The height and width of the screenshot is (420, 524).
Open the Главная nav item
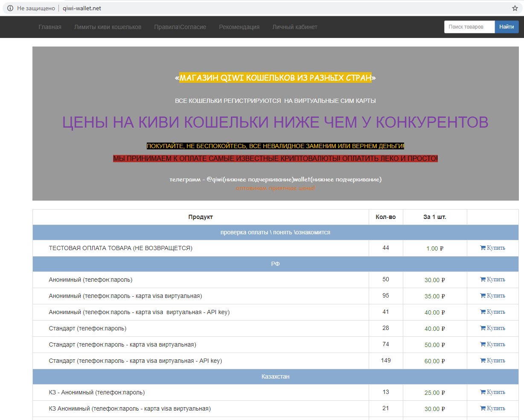coord(50,27)
